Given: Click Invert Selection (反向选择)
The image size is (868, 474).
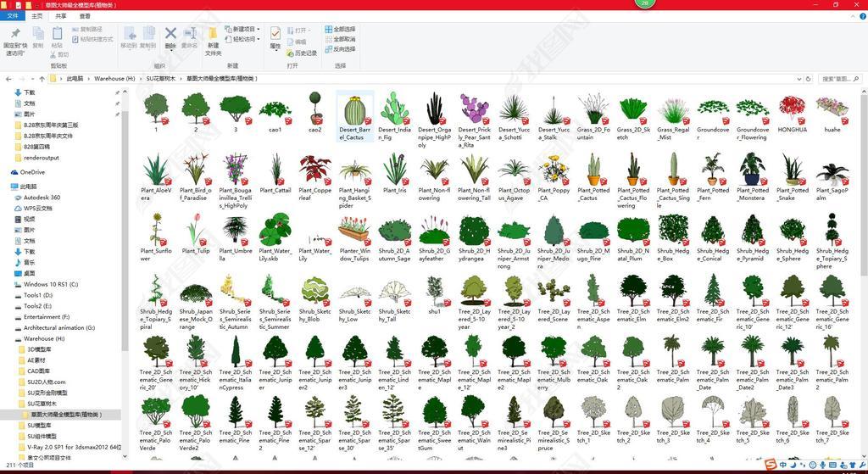Looking at the screenshot, I should coord(340,49).
